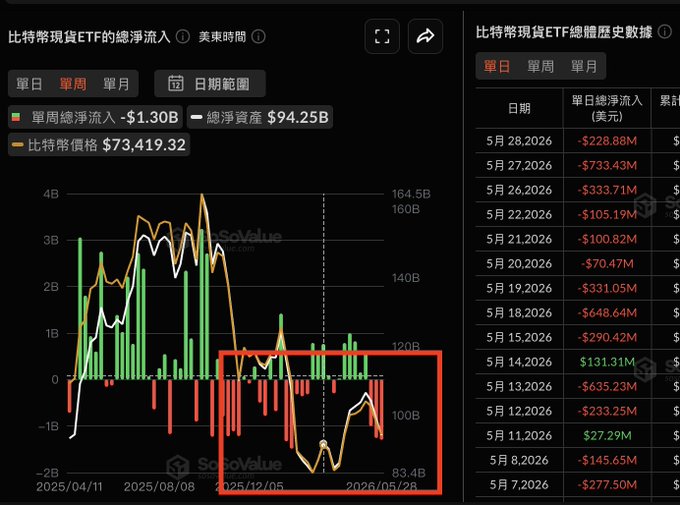The height and width of the screenshot is (505, 680).
Task: Select the 5月 27,2026 date cell
Action: coord(519,165)
